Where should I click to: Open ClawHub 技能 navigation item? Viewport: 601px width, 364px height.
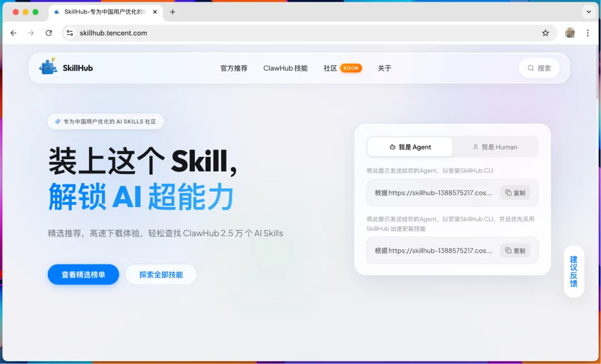pos(285,68)
